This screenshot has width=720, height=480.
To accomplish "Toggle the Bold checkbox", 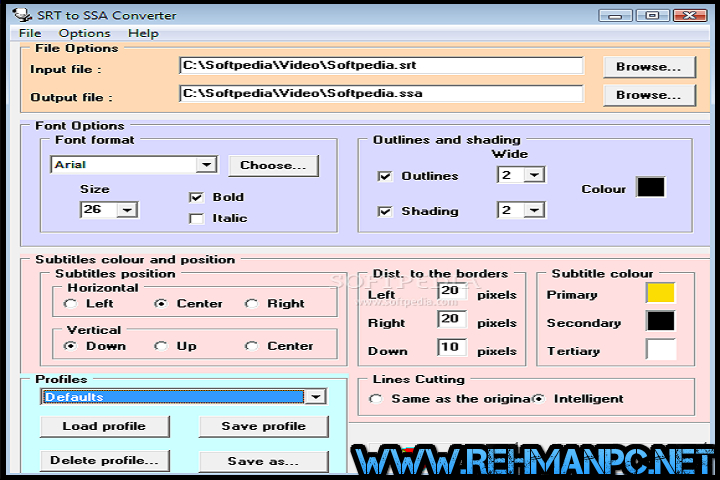I will [x=196, y=197].
